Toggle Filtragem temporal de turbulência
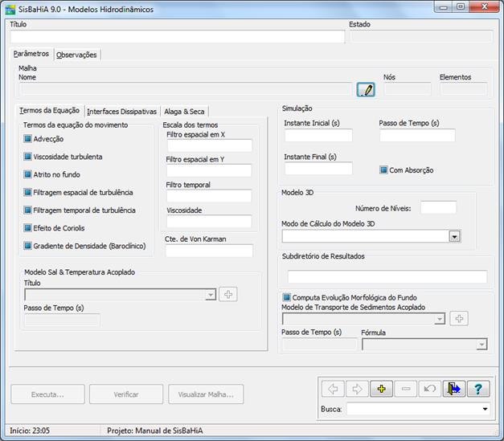504x441 pixels. coord(28,210)
